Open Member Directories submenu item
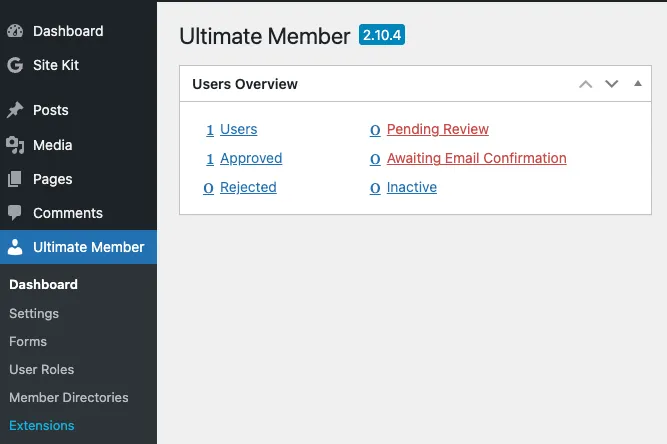The height and width of the screenshot is (444, 667). [69, 398]
